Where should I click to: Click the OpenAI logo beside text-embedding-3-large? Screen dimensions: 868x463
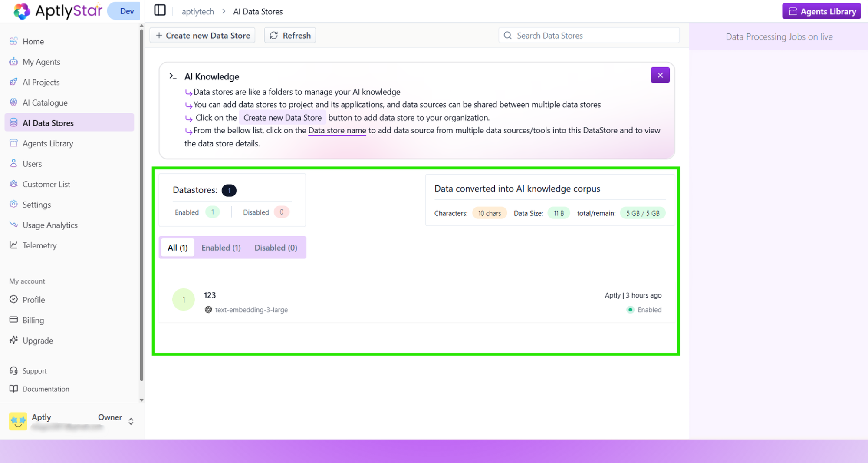(x=209, y=309)
